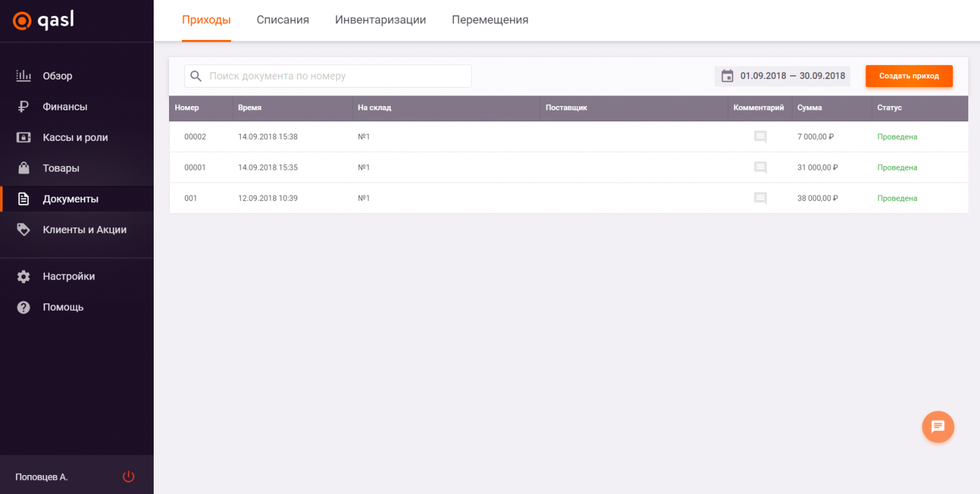Open the orange chat support bubble
The image size is (980, 494).
click(938, 427)
